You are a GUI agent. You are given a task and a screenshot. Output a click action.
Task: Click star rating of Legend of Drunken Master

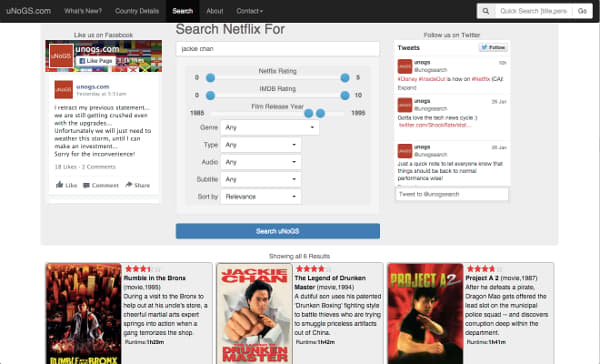tap(313, 269)
